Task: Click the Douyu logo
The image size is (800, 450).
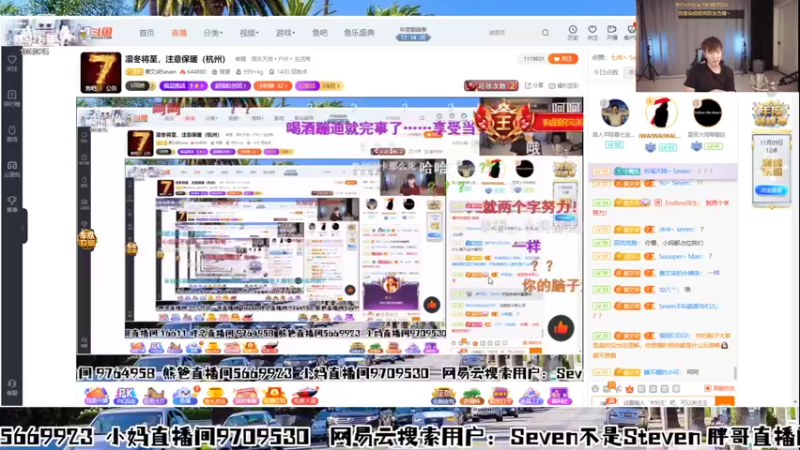Action: coord(97,33)
